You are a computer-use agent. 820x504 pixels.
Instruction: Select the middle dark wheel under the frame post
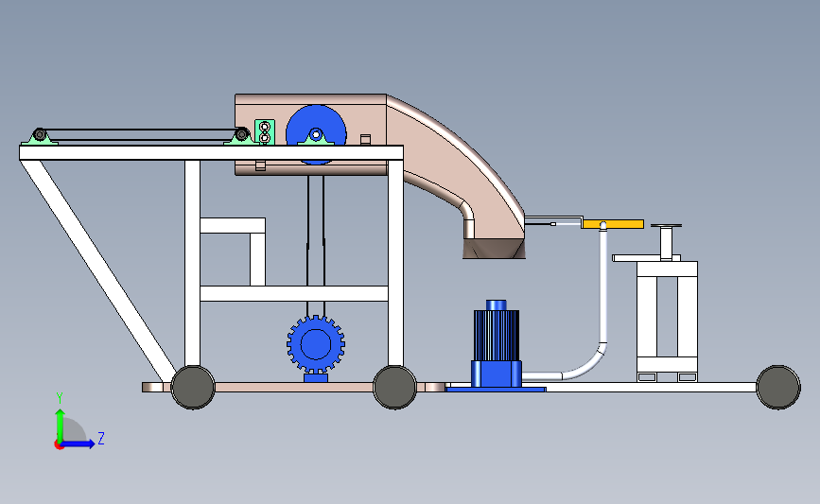point(394,388)
